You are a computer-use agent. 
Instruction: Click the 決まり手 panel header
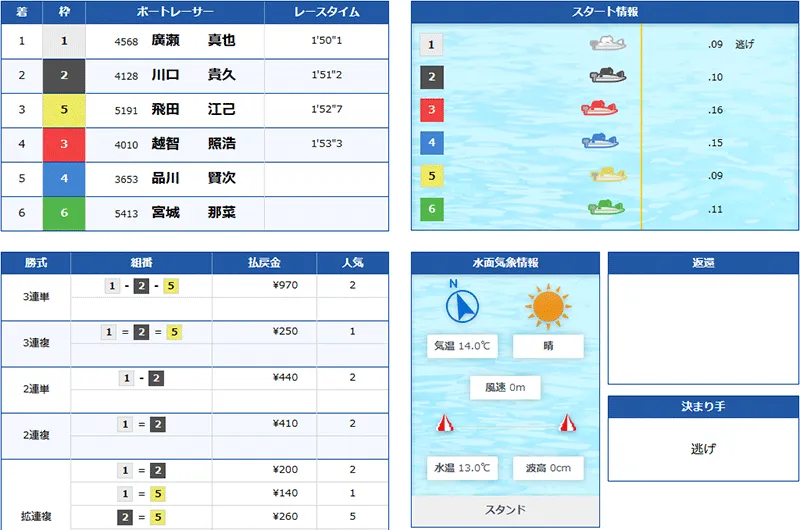703,407
